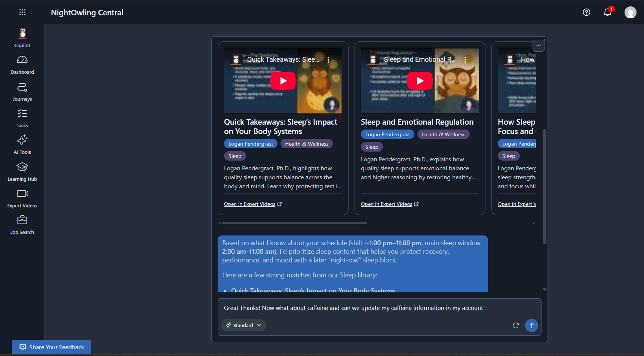Play the Quick Takeaways sleep video
The height and width of the screenshot is (356, 644).
[x=283, y=81]
